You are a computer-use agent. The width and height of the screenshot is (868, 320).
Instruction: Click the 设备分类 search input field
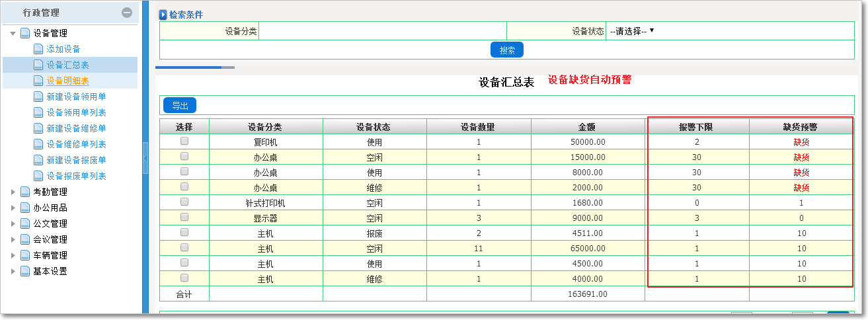[x=383, y=31]
